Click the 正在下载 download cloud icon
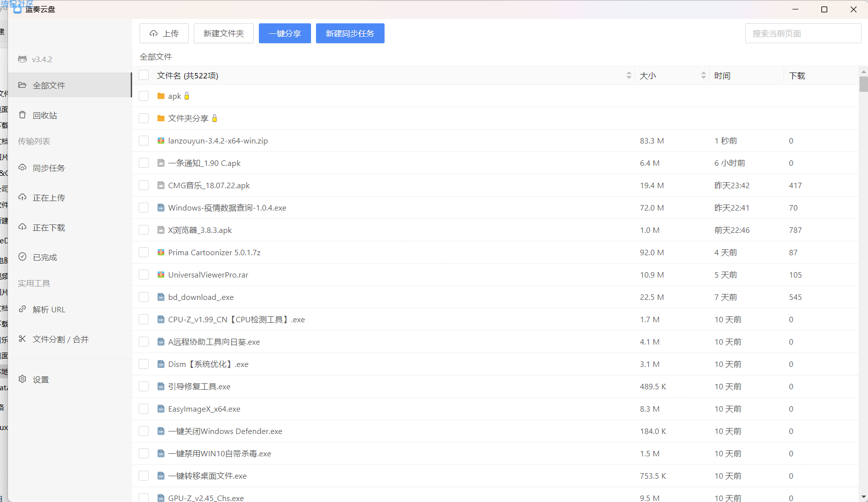 22,227
